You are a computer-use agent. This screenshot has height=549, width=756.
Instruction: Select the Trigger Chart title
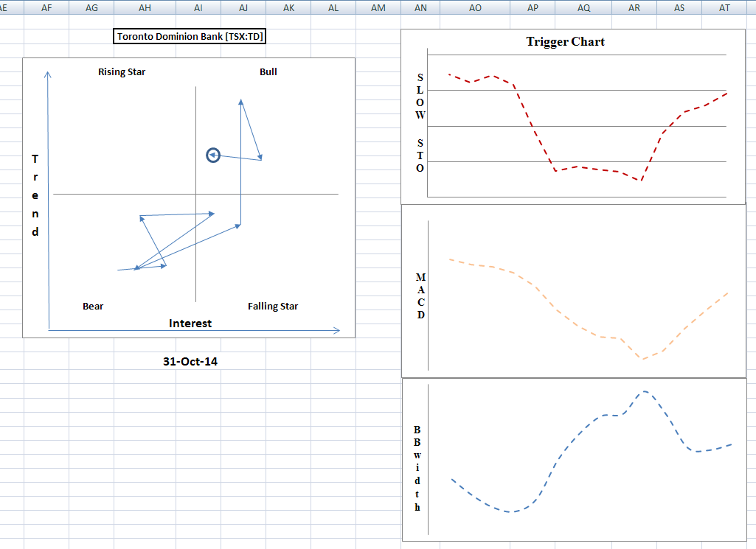point(565,41)
